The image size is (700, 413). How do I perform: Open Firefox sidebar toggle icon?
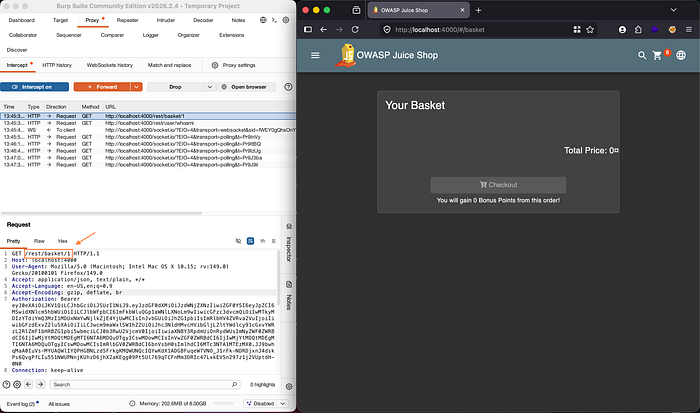tap(308, 29)
